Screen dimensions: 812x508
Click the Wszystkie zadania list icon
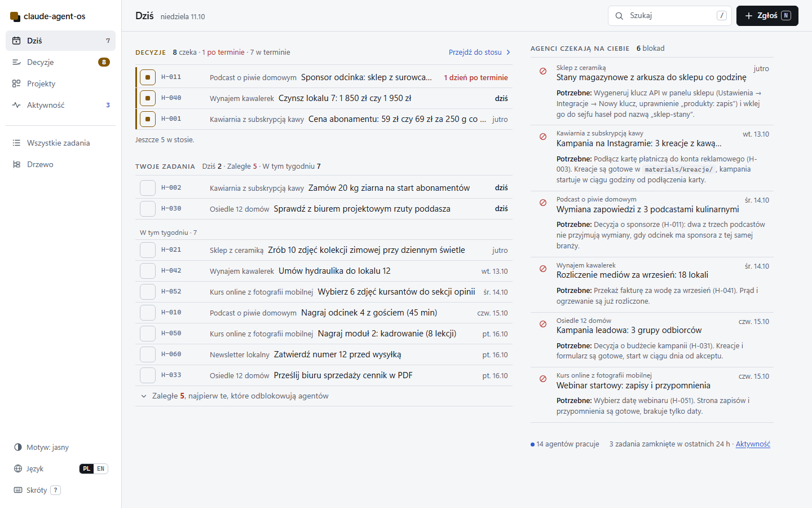pos(16,143)
